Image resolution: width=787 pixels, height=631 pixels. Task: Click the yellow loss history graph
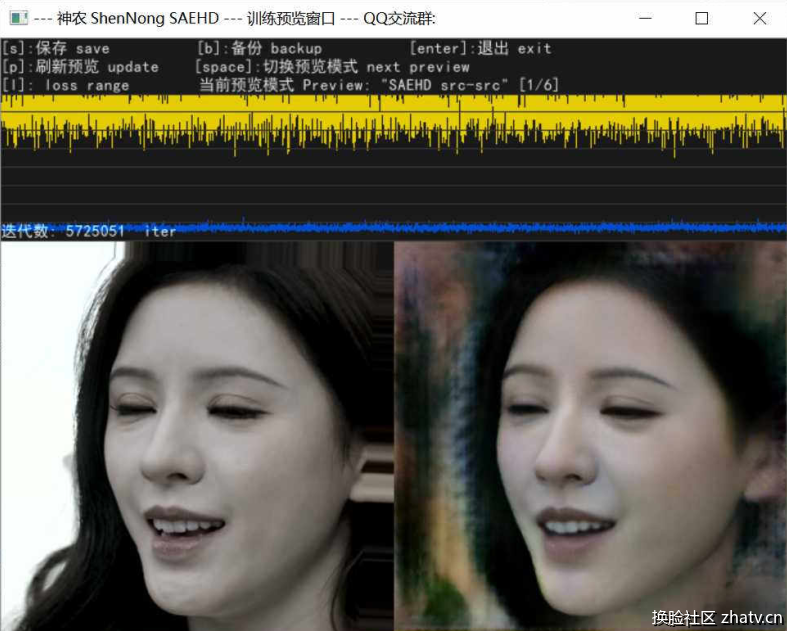click(x=394, y=125)
